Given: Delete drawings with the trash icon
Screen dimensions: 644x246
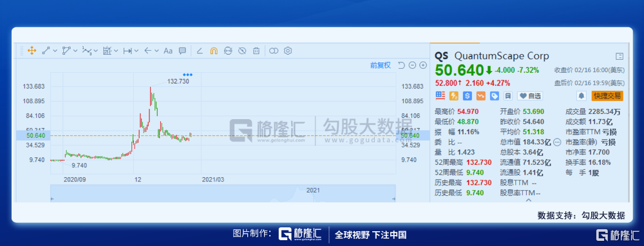Looking at the screenshot, I should point(256,51).
